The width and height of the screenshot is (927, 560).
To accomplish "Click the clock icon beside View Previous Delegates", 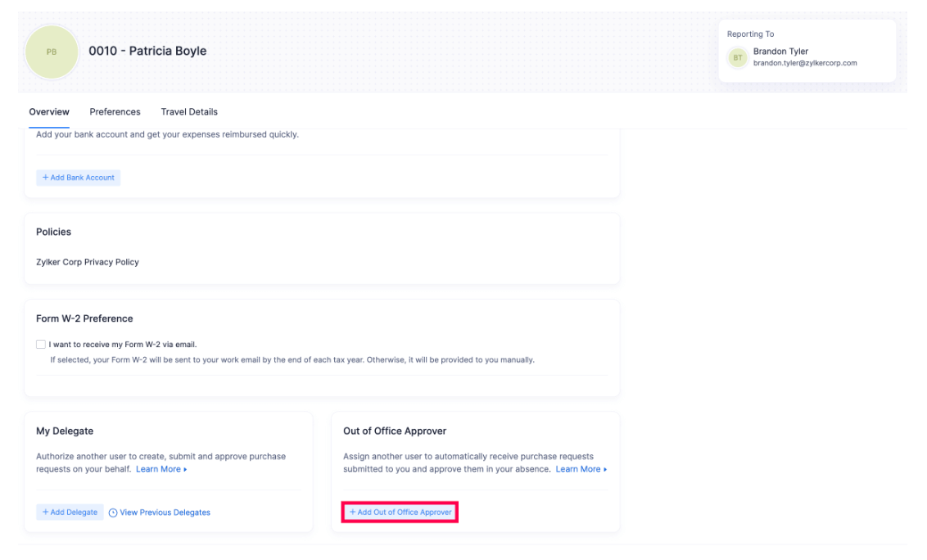I will click(111, 512).
